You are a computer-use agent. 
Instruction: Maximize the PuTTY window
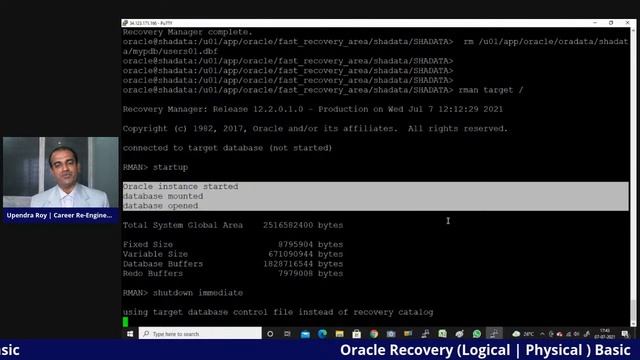pyautogui.click(x=611, y=23)
